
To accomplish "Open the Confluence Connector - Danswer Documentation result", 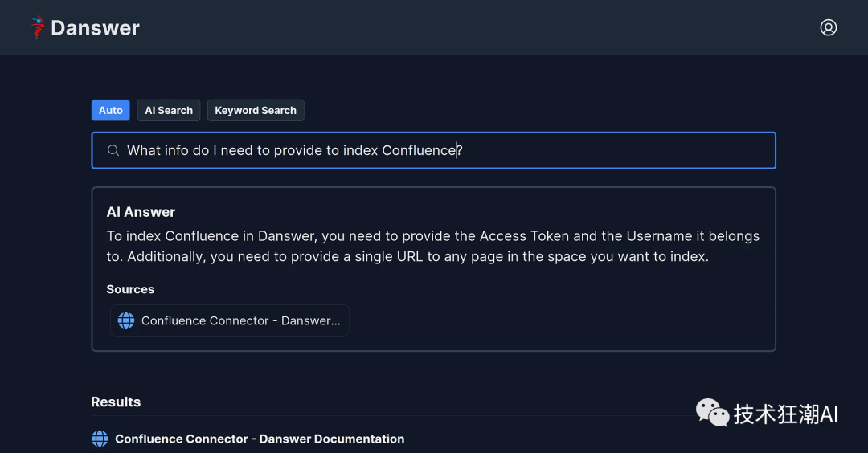I will [260, 439].
